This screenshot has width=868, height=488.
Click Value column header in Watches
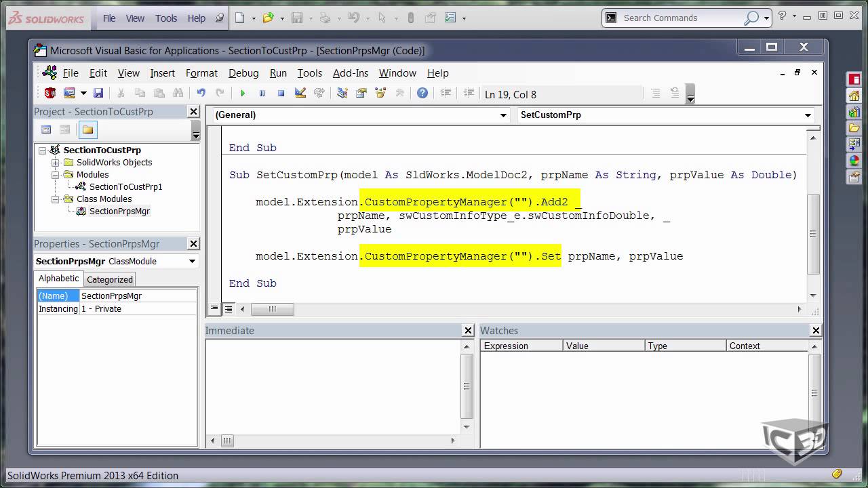point(604,346)
